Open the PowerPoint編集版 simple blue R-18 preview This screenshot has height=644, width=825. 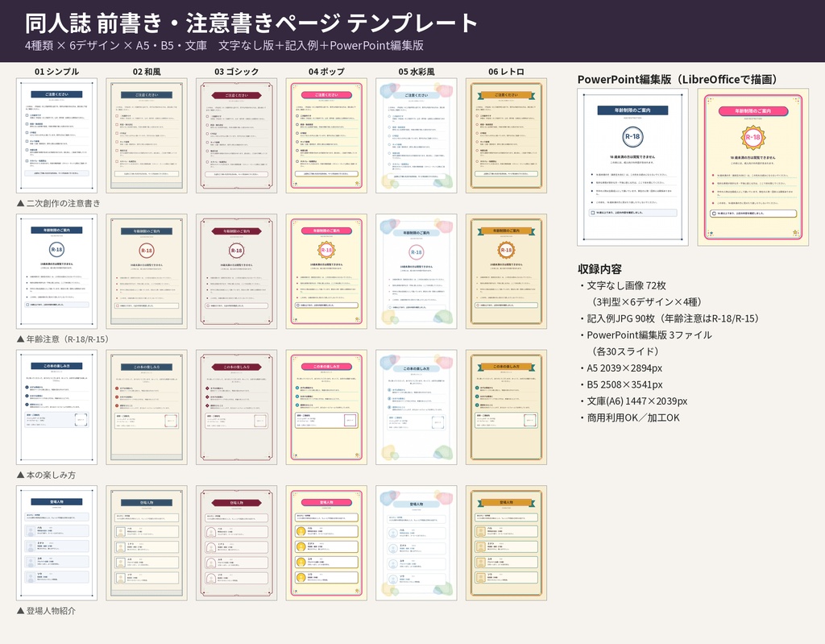click(x=633, y=168)
